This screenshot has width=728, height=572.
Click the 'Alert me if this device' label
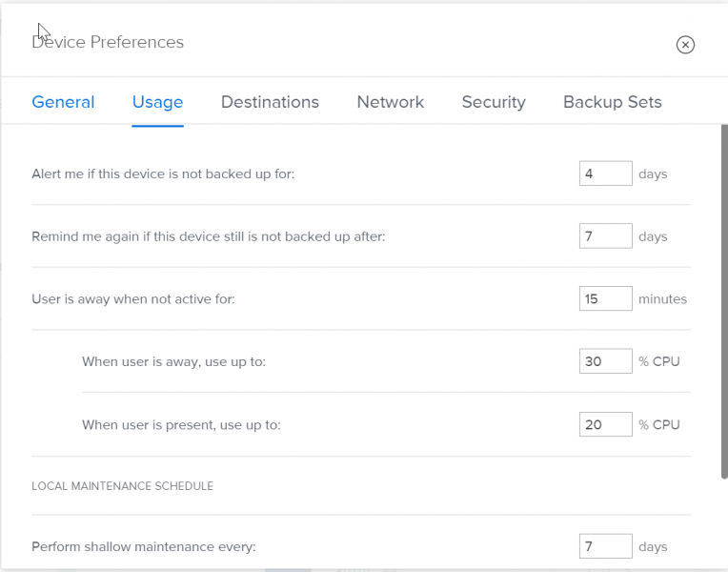click(x=163, y=174)
